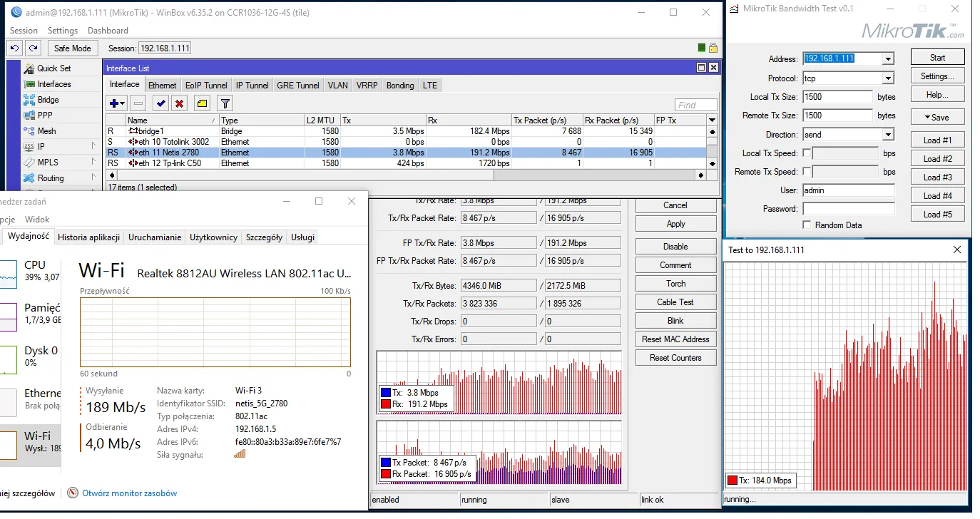Open the Save dropdown button
Screen dimensions: 980x519
pos(937,117)
